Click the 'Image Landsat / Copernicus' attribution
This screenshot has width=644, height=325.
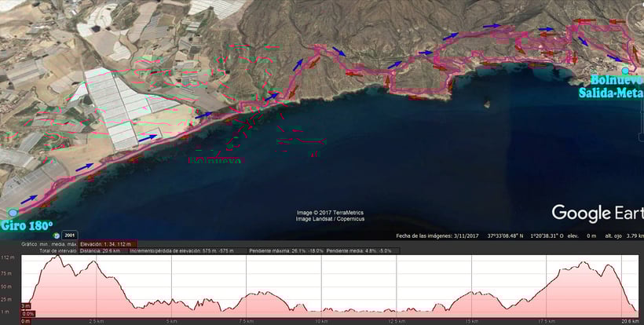[x=330, y=219]
